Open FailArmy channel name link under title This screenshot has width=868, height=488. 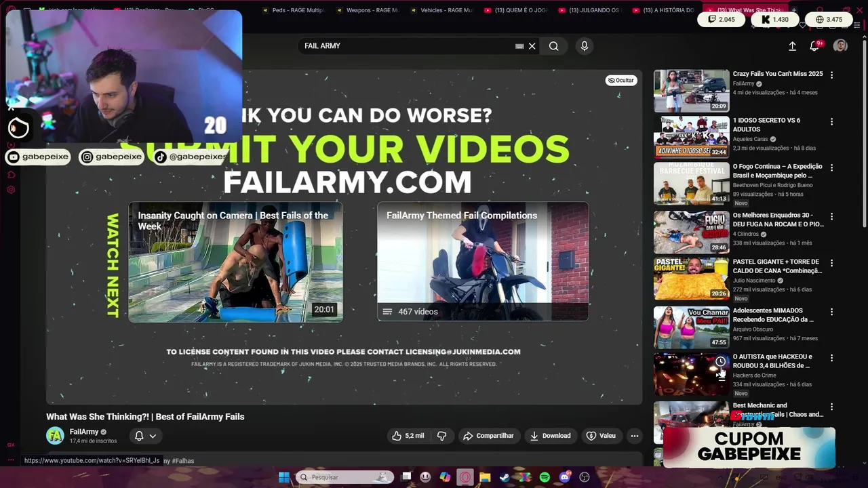click(84, 432)
